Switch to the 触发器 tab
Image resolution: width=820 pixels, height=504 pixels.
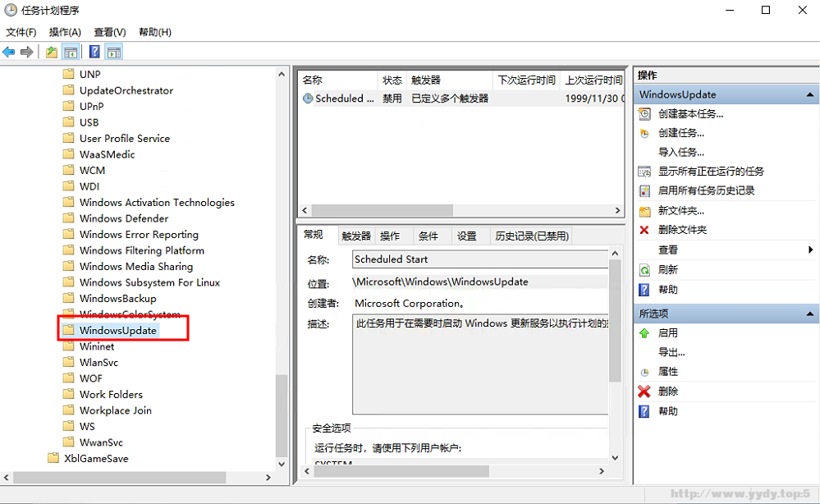pos(356,236)
